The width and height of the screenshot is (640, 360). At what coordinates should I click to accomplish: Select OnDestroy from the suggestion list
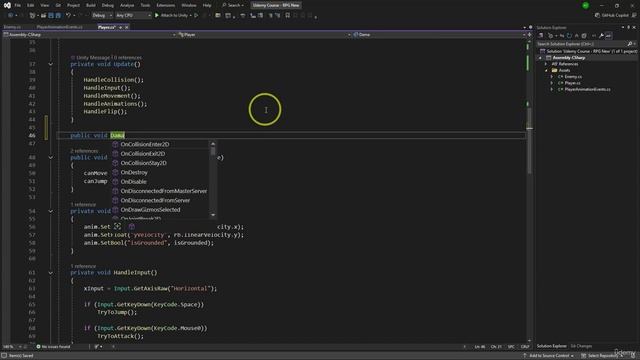click(x=160, y=173)
